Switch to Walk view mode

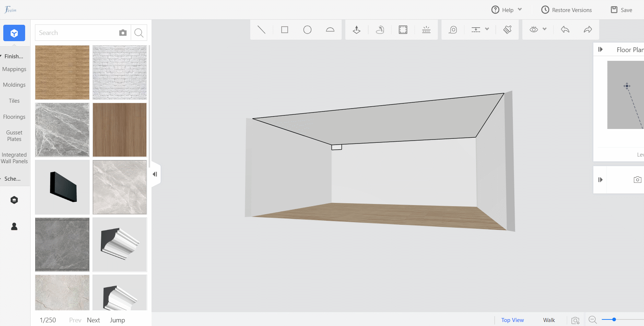549,320
